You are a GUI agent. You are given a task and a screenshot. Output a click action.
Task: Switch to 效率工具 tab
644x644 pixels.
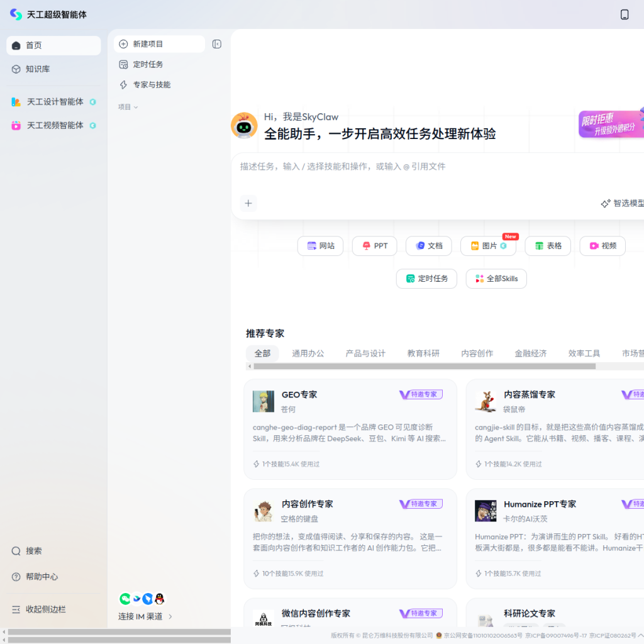point(584,353)
